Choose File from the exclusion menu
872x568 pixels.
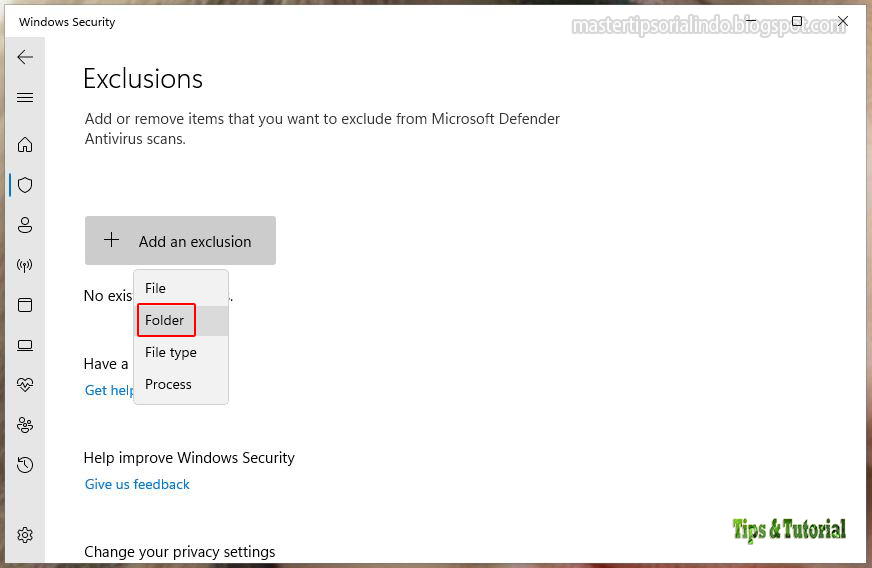click(x=181, y=288)
